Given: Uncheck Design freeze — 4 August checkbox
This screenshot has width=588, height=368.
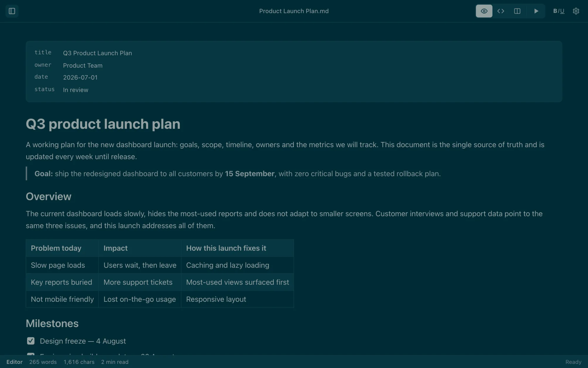Looking at the screenshot, I should 31,341.
